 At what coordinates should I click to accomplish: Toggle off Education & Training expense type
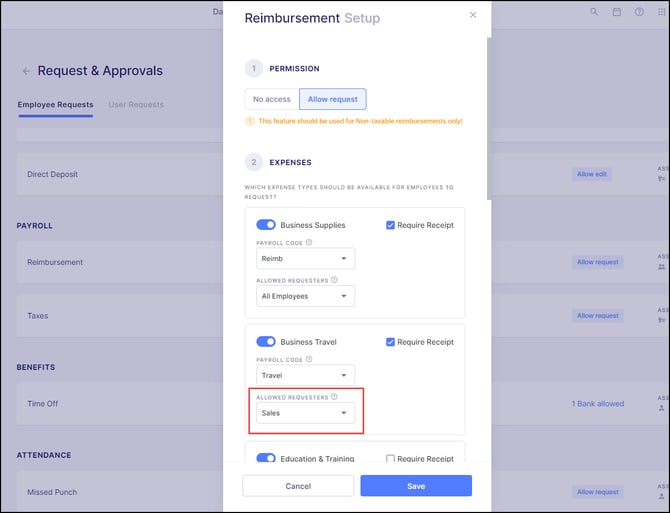[266, 458]
